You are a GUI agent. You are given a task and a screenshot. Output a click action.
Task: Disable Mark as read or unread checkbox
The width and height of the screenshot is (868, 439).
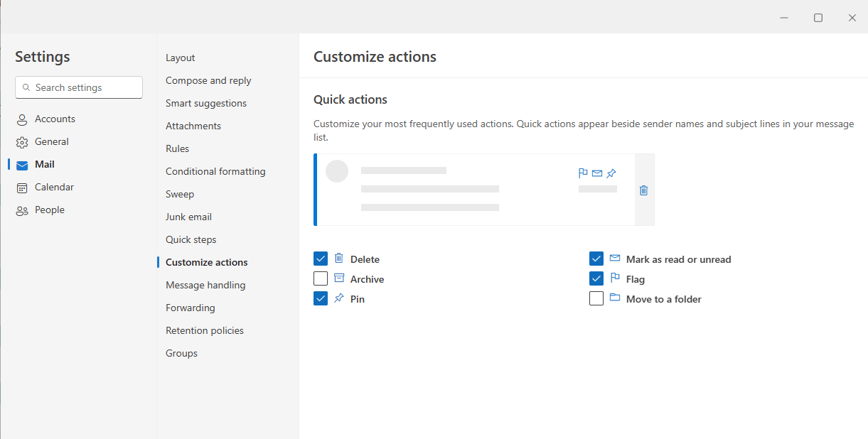coord(596,259)
